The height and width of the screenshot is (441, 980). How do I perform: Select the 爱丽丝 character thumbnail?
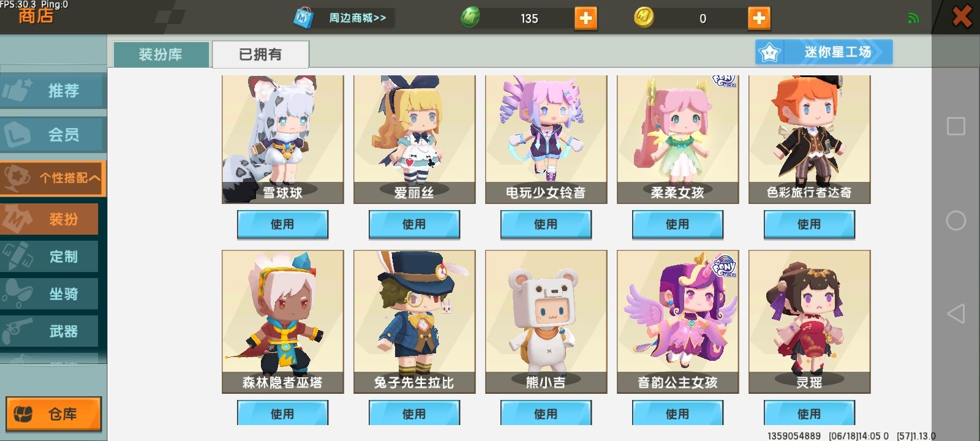pyautogui.click(x=414, y=140)
